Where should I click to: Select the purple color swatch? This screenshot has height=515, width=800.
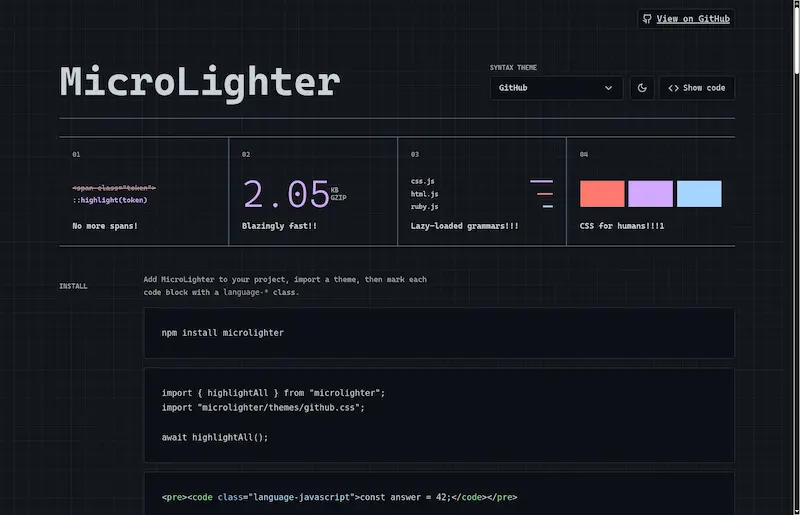(x=651, y=193)
